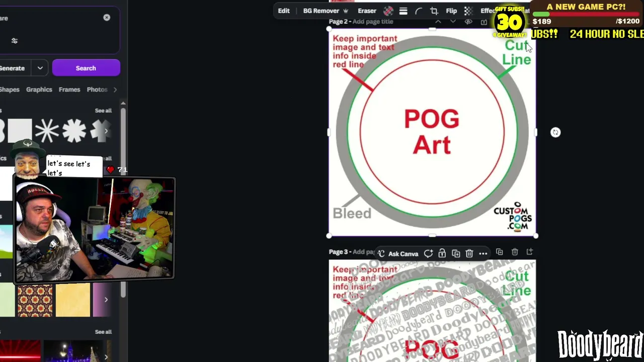Click the purple Search button
The width and height of the screenshot is (644, 362).
[86, 68]
